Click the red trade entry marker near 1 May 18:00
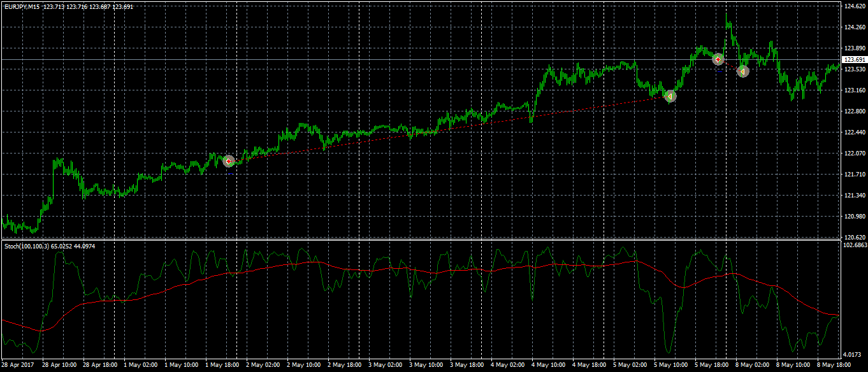 coord(229,161)
